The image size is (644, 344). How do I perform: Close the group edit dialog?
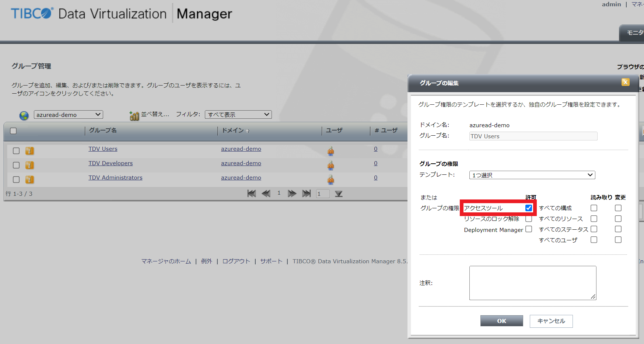coord(626,82)
